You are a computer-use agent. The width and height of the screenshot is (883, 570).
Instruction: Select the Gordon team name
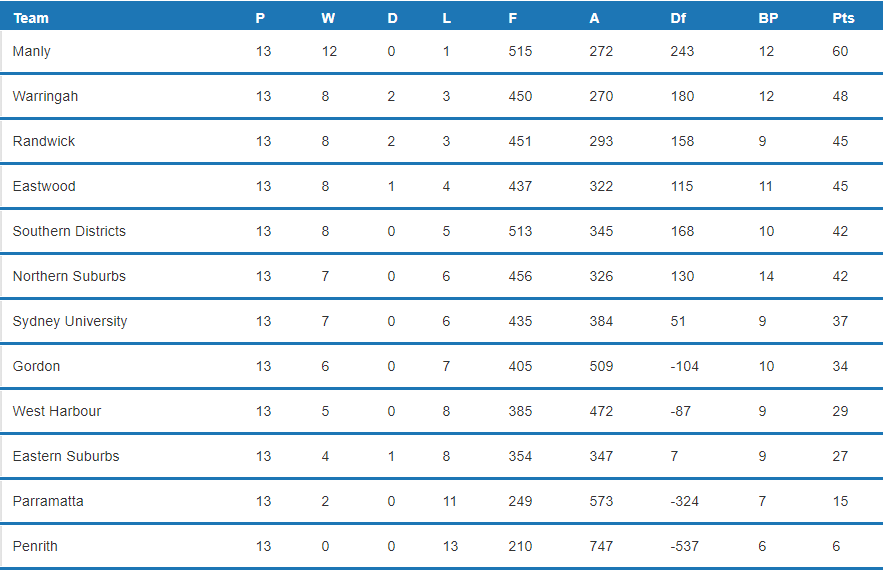(x=36, y=366)
